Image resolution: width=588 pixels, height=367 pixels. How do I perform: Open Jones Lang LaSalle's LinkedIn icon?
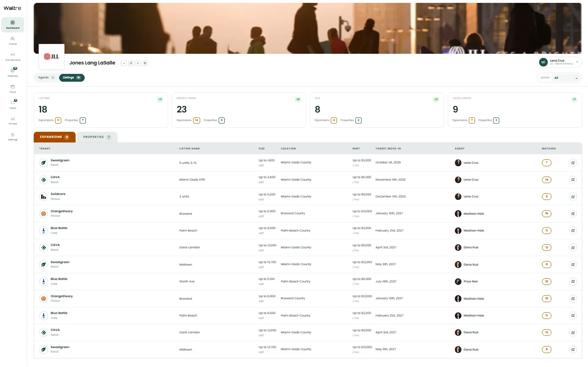click(x=124, y=63)
